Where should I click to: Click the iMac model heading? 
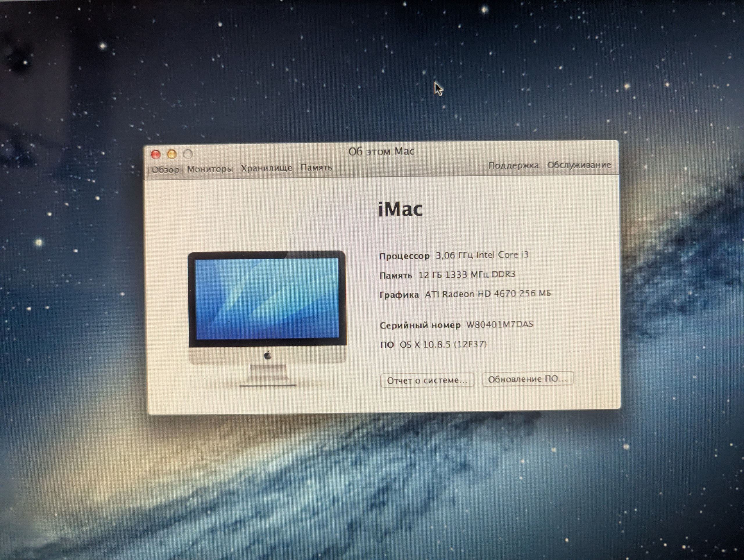click(x=400, y=210)
